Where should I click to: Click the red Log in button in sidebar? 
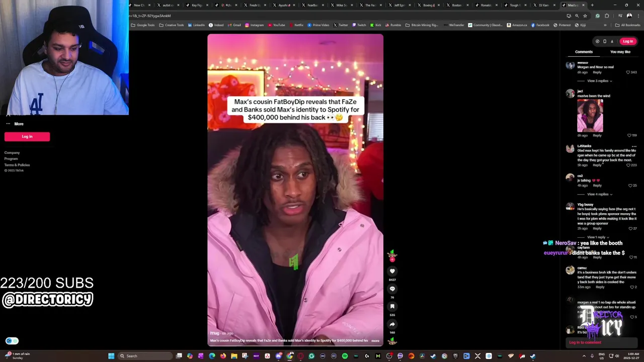(27, 136)
